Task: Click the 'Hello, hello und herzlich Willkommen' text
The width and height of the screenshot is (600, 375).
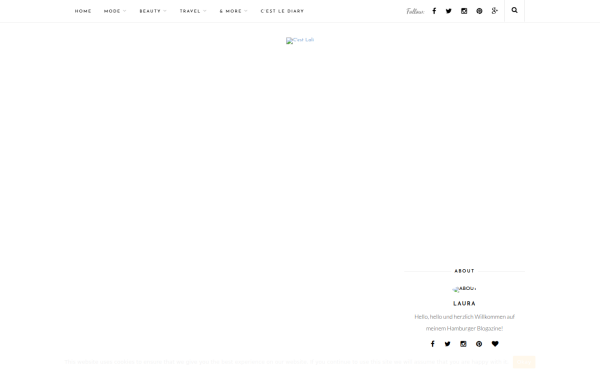Action: coord(464,322)
